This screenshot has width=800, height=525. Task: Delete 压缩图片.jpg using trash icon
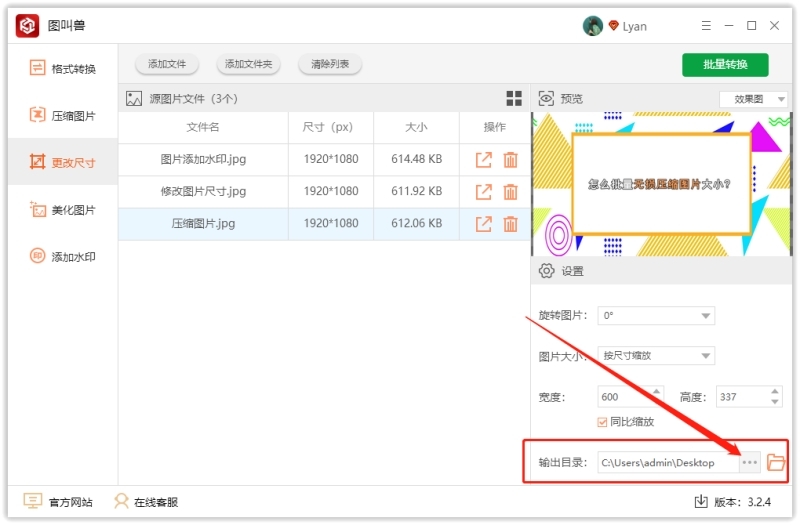pos(510,224)
